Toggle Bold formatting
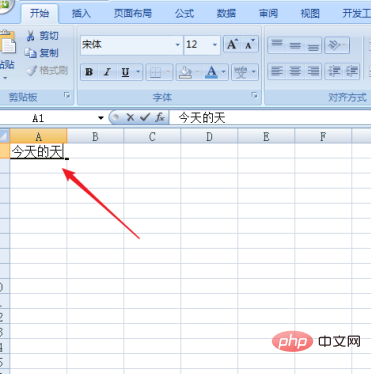The width and height of the screenshot is (371, 374). (89, 72)
